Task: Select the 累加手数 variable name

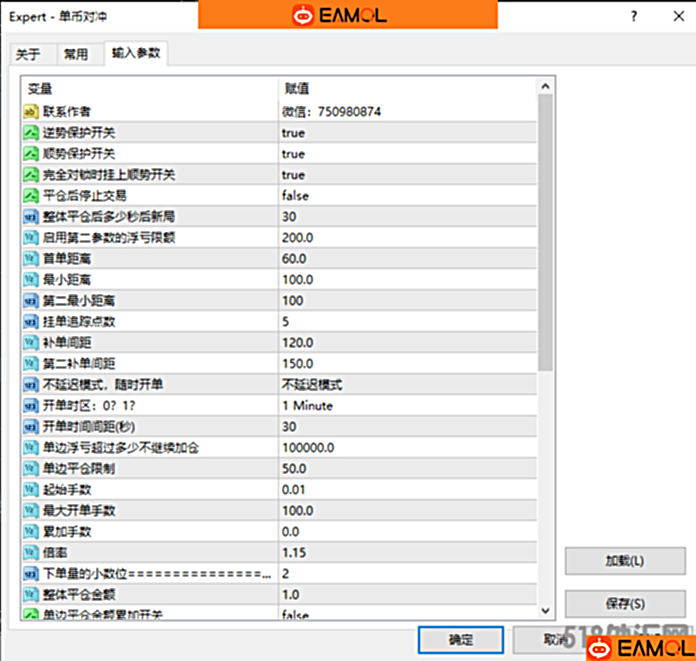Action: (x=67, y=532)
